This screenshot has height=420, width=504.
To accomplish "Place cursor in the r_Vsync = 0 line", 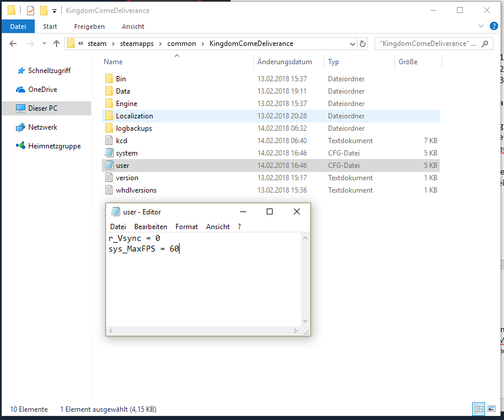I will [134, 239].
